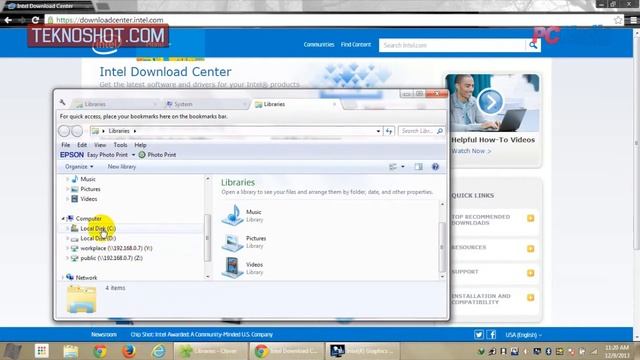The width and height of the screenshot is (640, 360).
Task: Click the Facebook icon in footer
Action: point(491,335)
